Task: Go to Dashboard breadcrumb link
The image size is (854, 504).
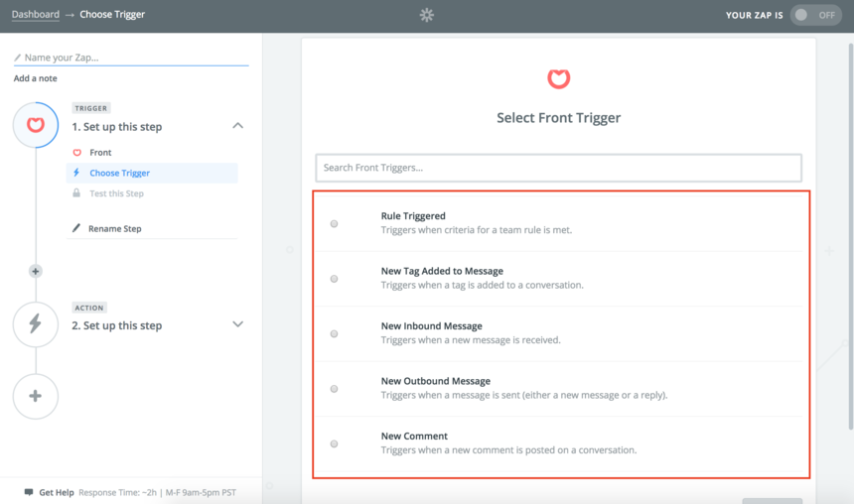Action: 36,14
